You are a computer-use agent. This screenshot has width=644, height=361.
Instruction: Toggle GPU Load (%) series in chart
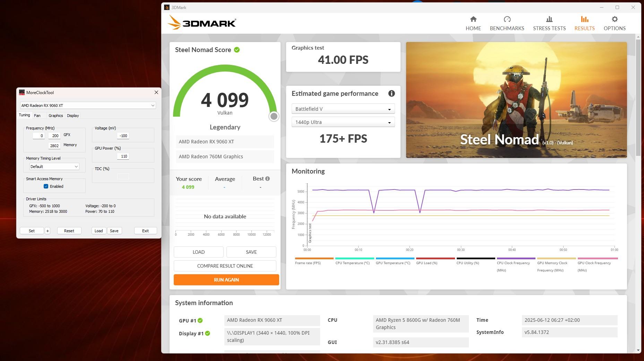(x=435, y=261)
